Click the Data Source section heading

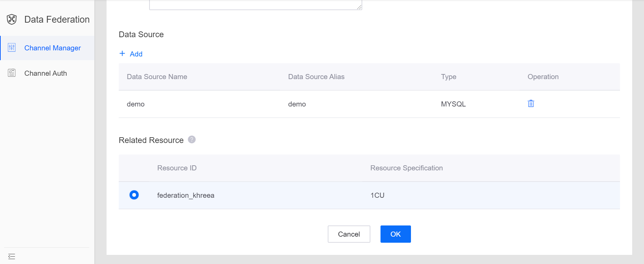click(x=141, y=34)
